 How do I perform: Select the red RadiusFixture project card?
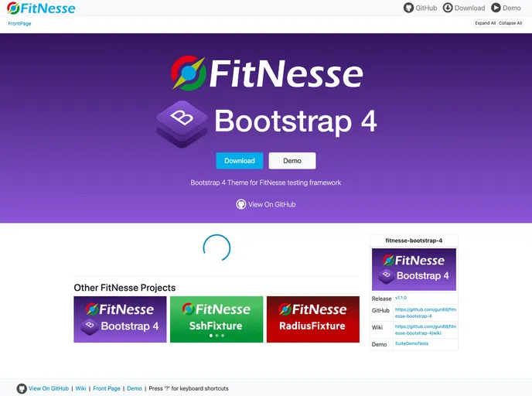click(x=313, y=319)
